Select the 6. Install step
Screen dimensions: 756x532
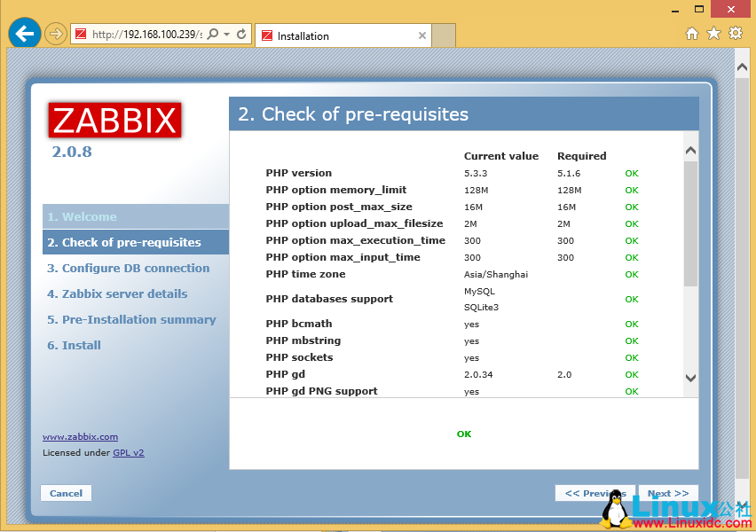74,345
